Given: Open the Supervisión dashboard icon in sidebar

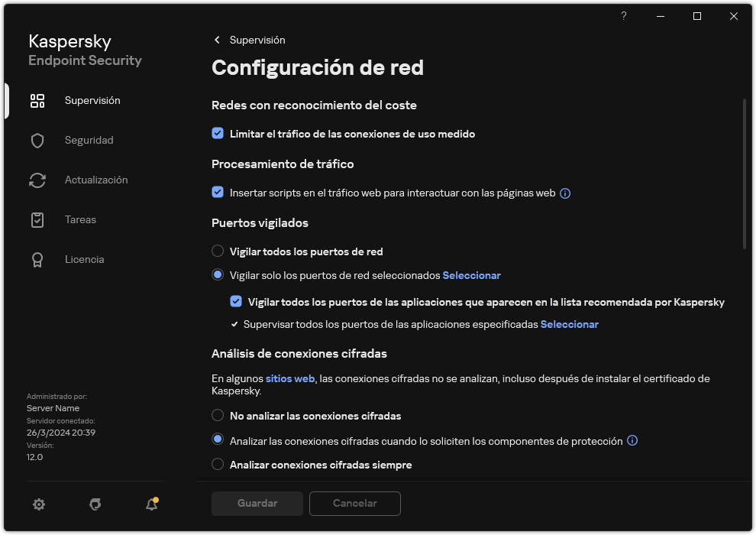Looking at the screenshot, I should (x=37, y=100).
